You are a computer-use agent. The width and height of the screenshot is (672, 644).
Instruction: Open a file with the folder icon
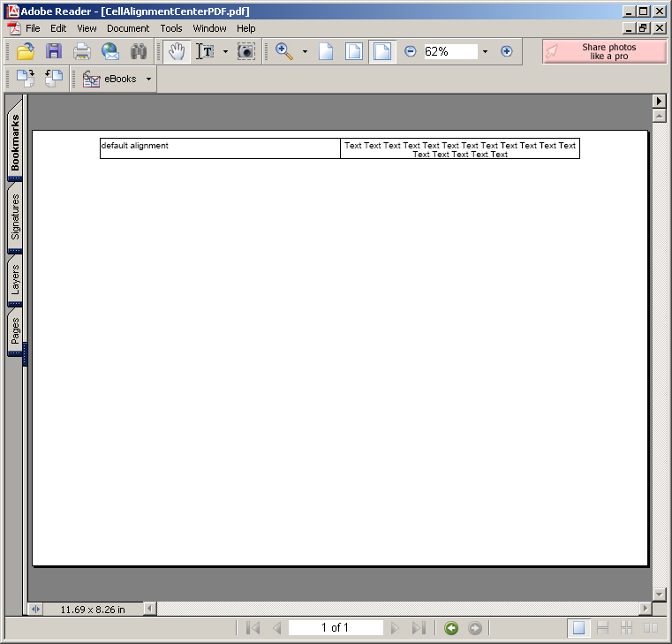coord(26,51)
